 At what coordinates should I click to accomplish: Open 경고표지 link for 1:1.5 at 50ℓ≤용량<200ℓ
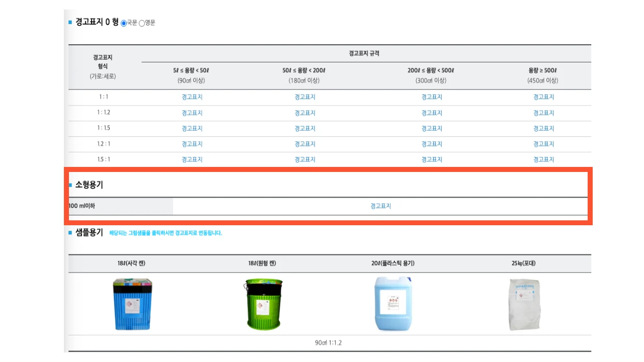click(x=305, y=128)
